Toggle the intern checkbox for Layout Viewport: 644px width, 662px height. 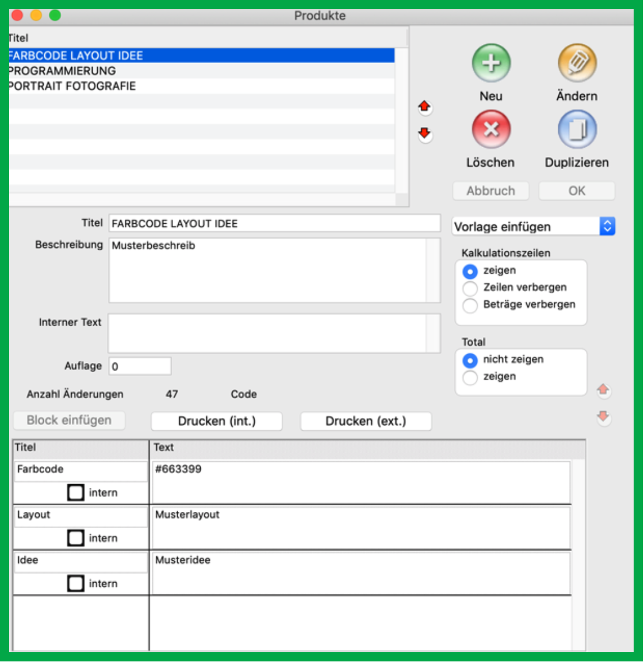tap(76, 538)
